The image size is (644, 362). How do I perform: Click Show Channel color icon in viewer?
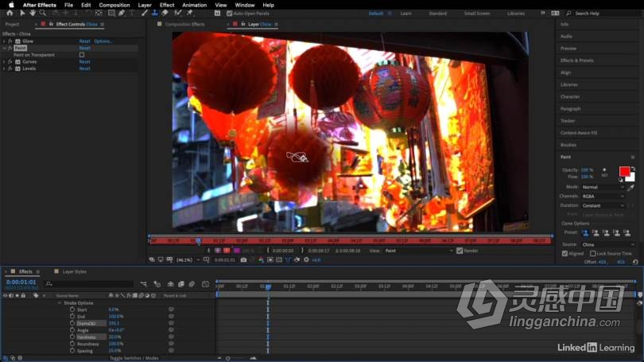click(x=261, y=259)
